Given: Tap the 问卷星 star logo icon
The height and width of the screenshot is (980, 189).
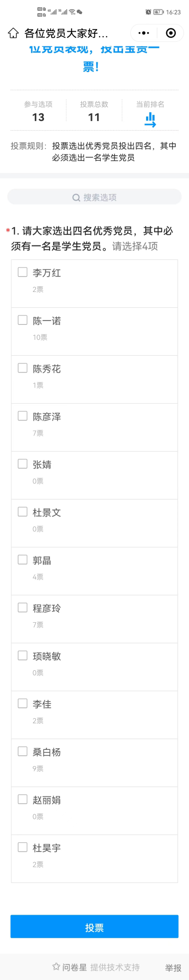Looking at the screenshot, I should [56, 967].
